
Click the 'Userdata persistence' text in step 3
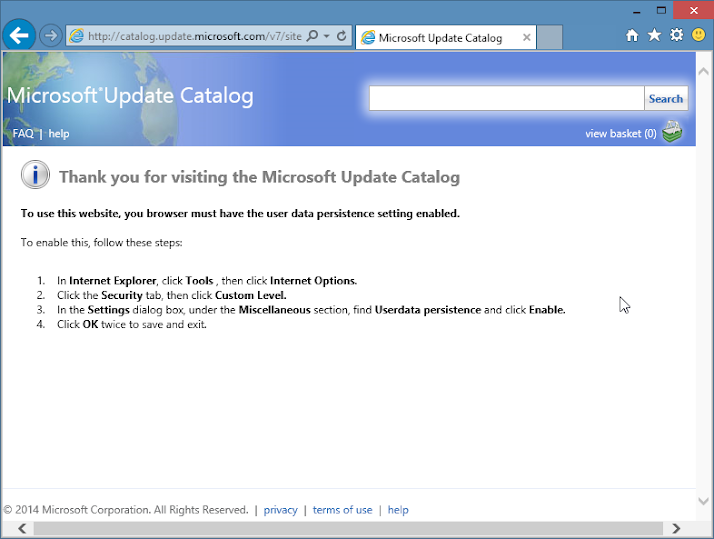coord(428,310)
